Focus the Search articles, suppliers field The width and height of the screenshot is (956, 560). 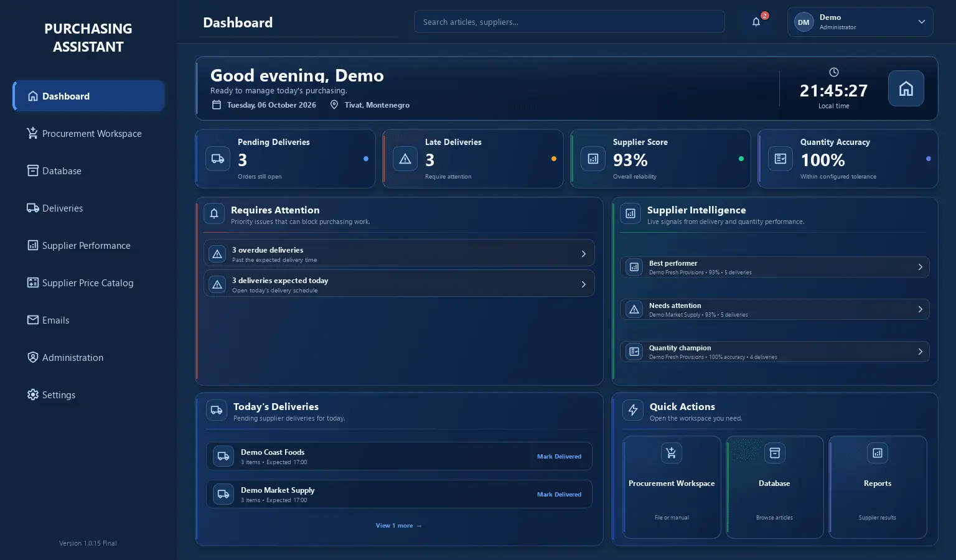click(x=569, y=22)
